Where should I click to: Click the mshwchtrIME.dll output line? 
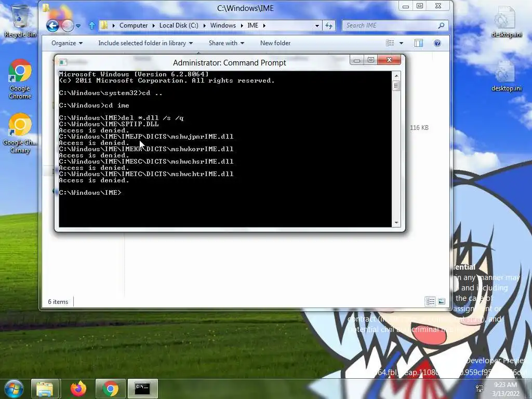(x=146, y=174)
